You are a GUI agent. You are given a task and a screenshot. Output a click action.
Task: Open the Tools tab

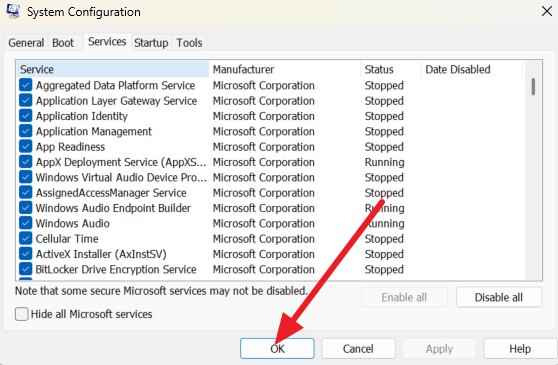189,43
